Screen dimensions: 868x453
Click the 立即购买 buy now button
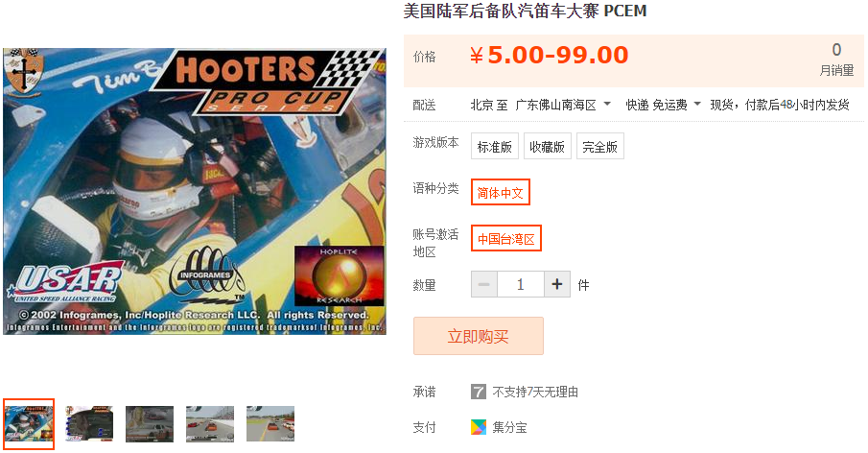tap(479, 336)
